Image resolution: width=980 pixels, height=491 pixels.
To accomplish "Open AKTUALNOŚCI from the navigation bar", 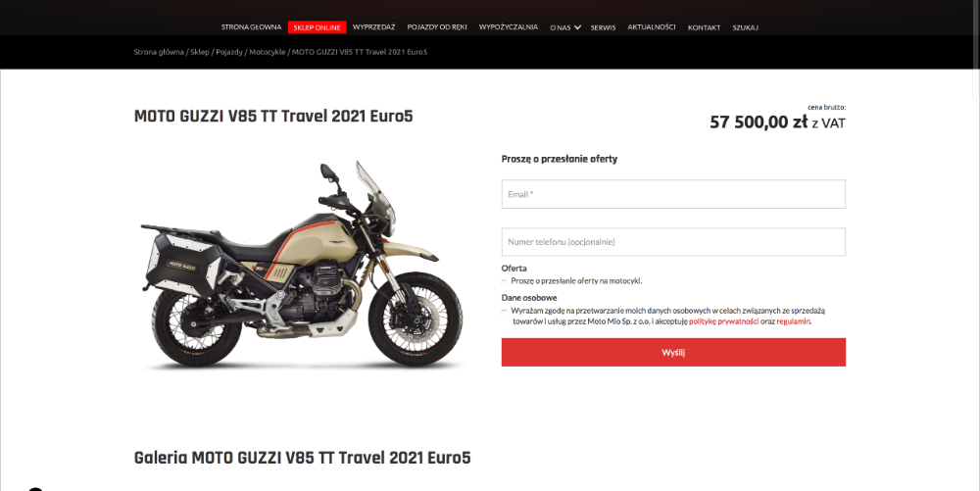I will [652, 27].
